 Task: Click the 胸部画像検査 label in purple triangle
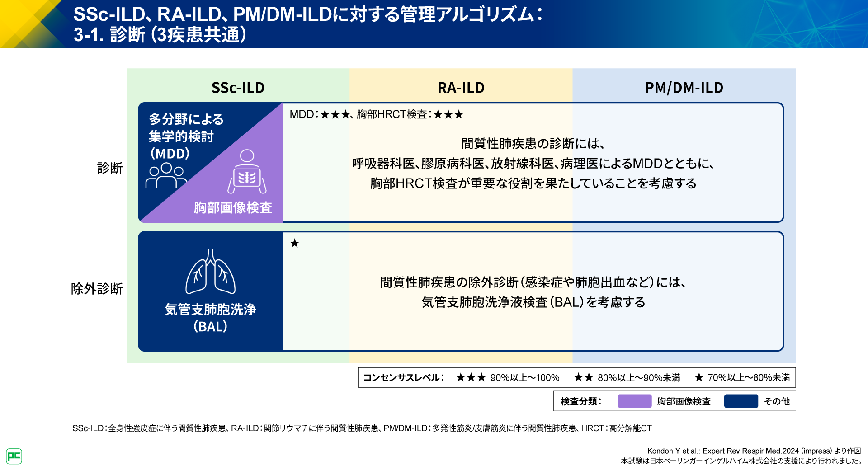coord(233,207)
